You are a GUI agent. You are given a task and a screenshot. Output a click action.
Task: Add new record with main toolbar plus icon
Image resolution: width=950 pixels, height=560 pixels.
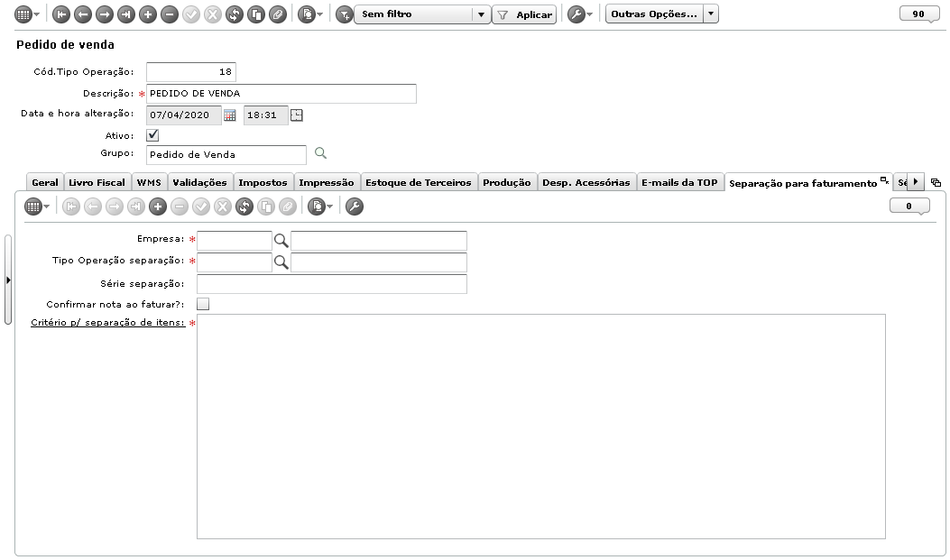[148, 14]
